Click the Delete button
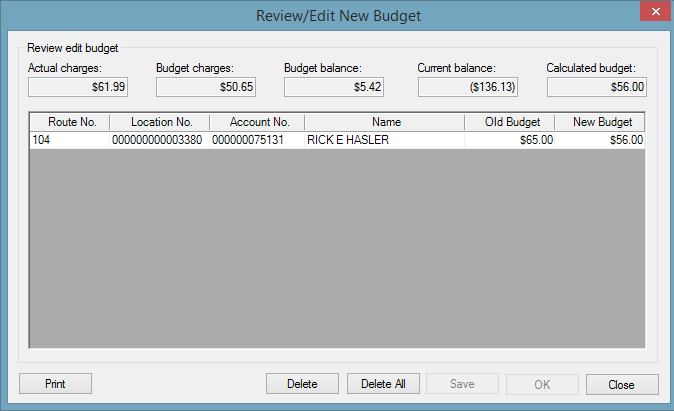This screenshot has width=674, height=411. point(302,383)
